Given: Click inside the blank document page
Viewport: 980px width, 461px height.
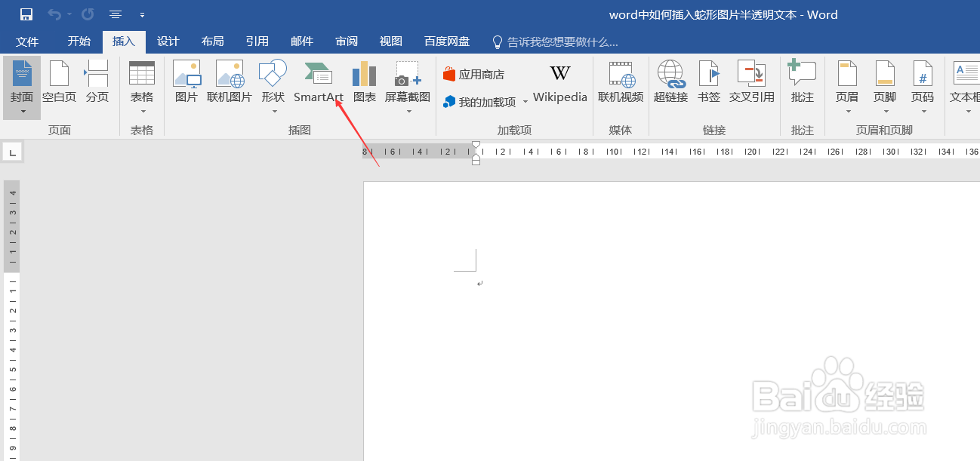Looking at the screenshot, I should 671,321.
